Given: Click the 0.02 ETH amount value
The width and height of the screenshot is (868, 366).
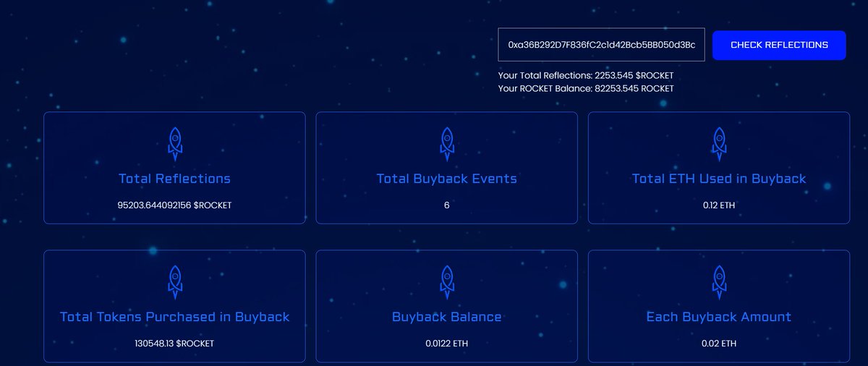Looking at the screenshot, I should pos(719,343).
